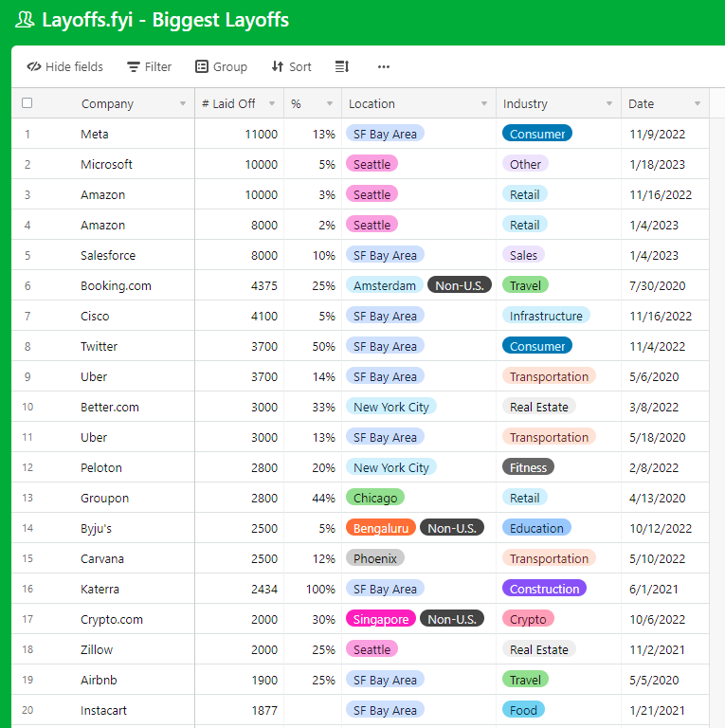Expand the % column dropdown arrow
The image size is (725, 728).
click(x=330, y=103)
